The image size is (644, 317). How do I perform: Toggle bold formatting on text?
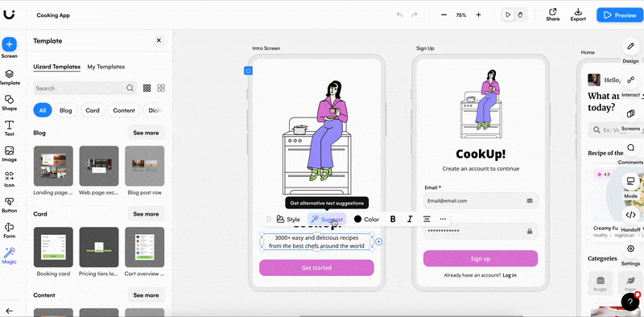coord(393,220)
